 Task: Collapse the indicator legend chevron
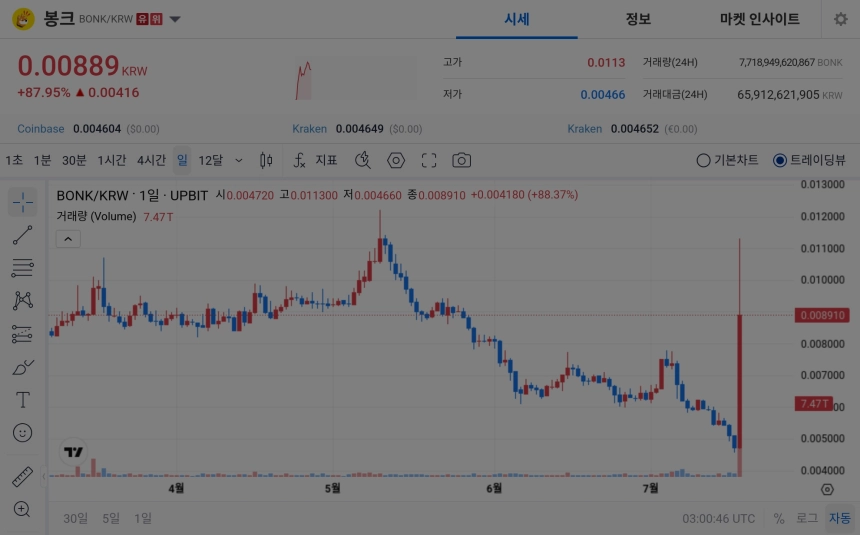68,239
